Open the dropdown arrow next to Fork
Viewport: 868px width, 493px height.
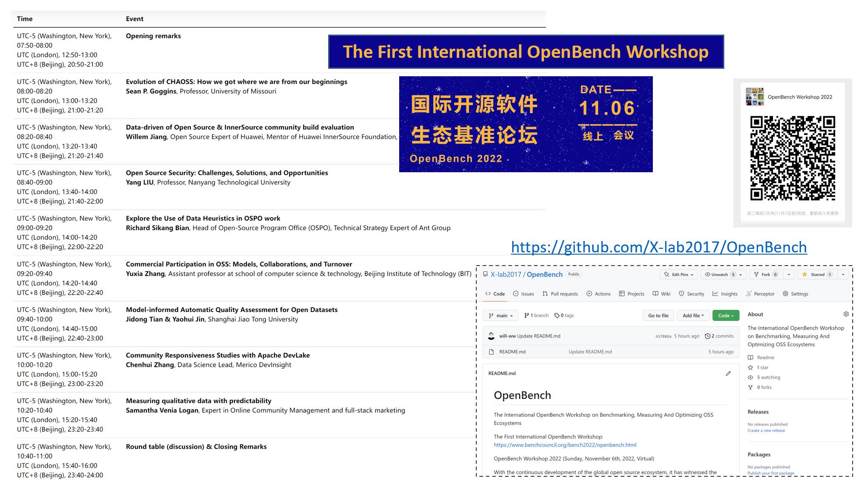(x=789, y=275)
